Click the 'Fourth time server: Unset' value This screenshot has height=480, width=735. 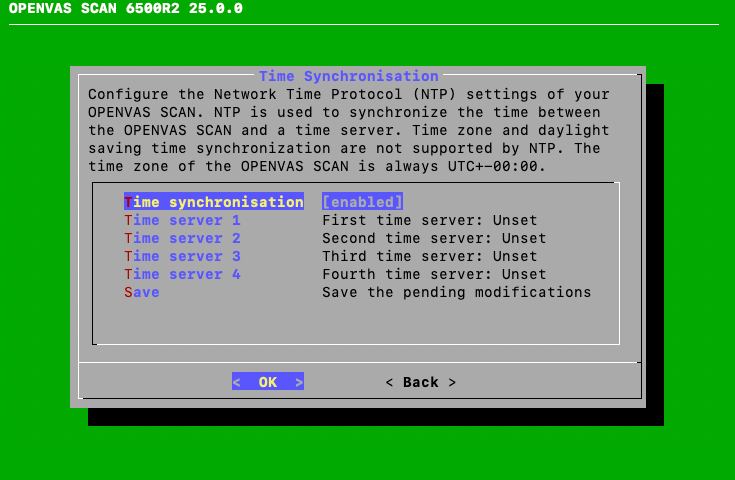click(x=434, y=274)
